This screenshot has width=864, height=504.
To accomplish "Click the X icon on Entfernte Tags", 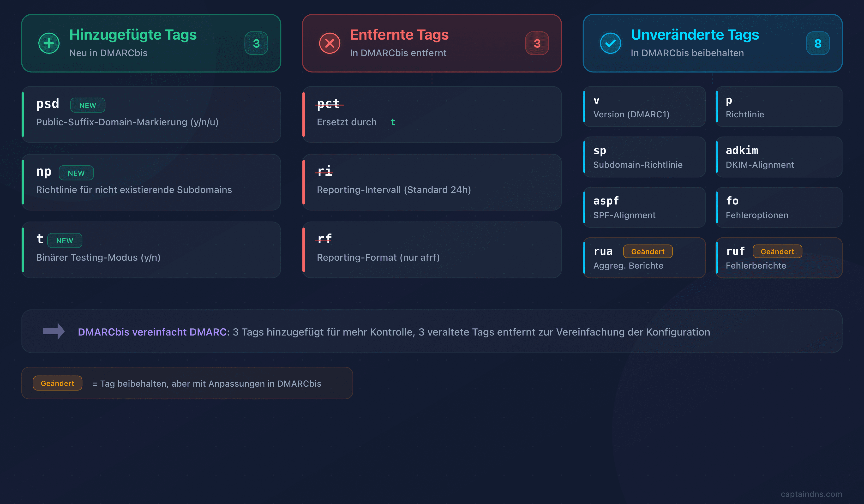I will click(x=330, y=43).
